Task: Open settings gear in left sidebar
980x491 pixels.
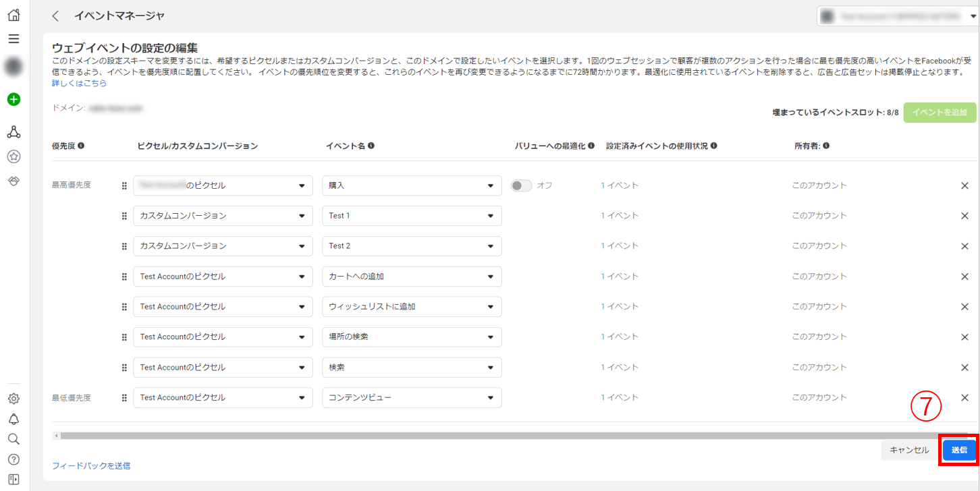Action: (13, 398)
